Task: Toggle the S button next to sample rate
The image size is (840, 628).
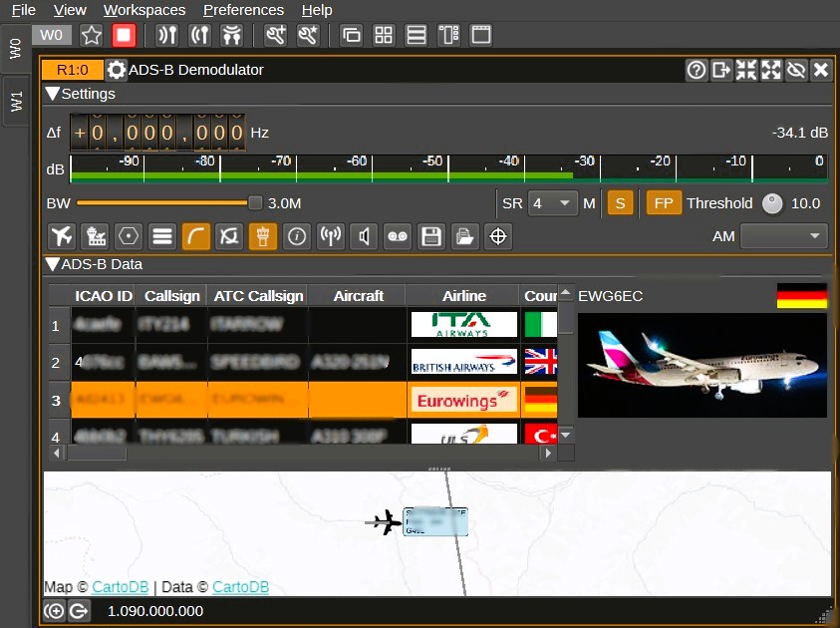Action: [620, 203]
